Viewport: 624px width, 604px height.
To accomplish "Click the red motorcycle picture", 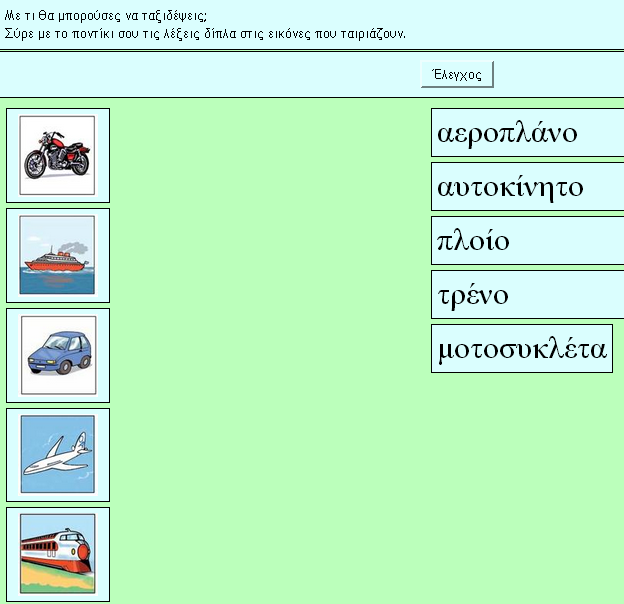I will [x=57, y=156].
